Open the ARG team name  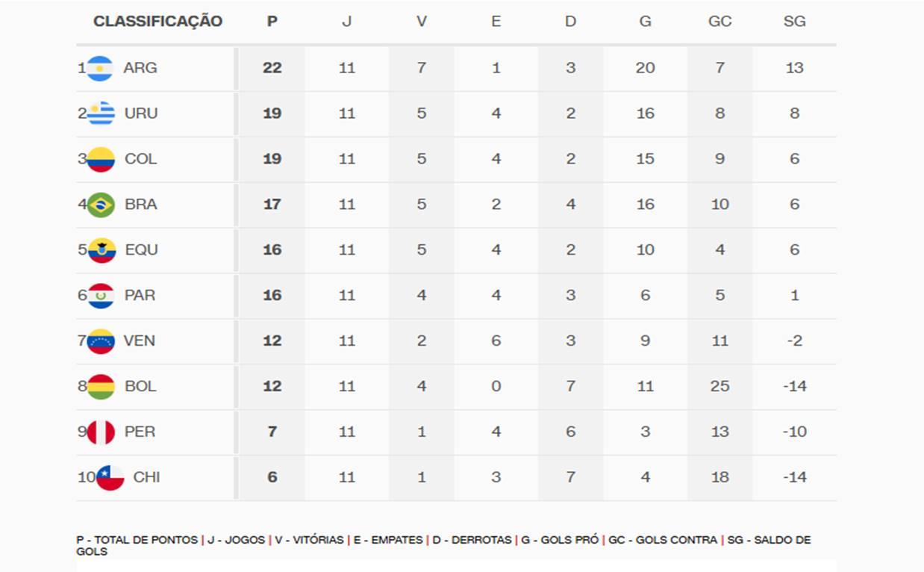pos(140,68)
